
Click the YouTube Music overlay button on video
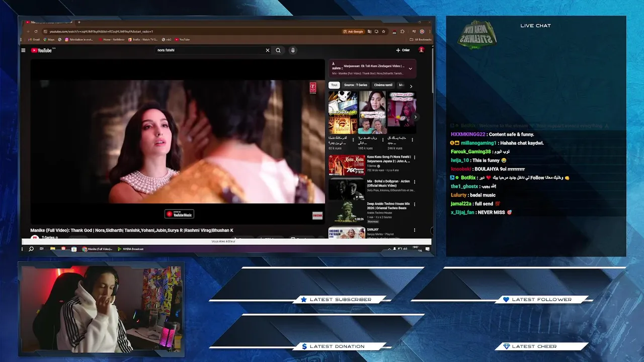click(x=179, y=214)
